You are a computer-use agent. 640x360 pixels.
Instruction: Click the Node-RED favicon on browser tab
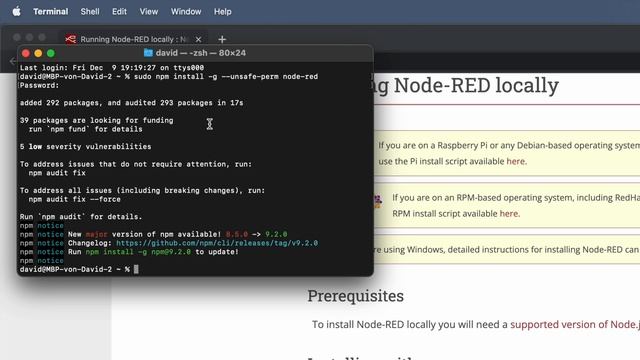71,39
